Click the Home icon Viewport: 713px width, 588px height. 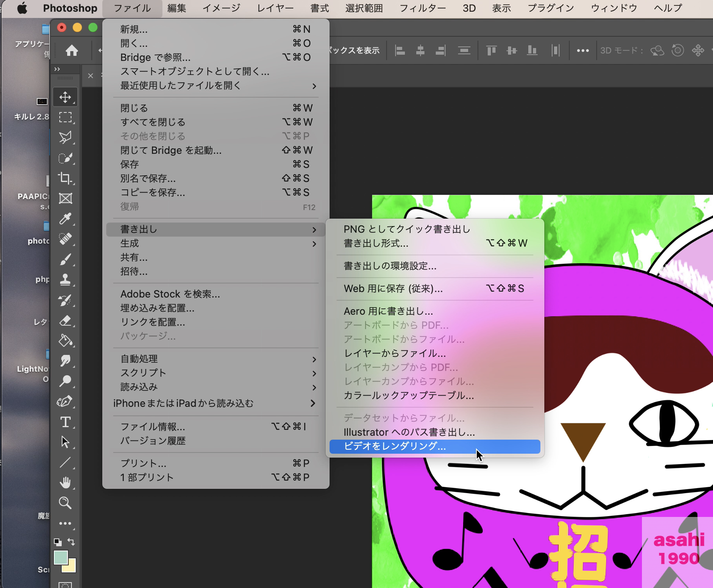pos(72,50)
